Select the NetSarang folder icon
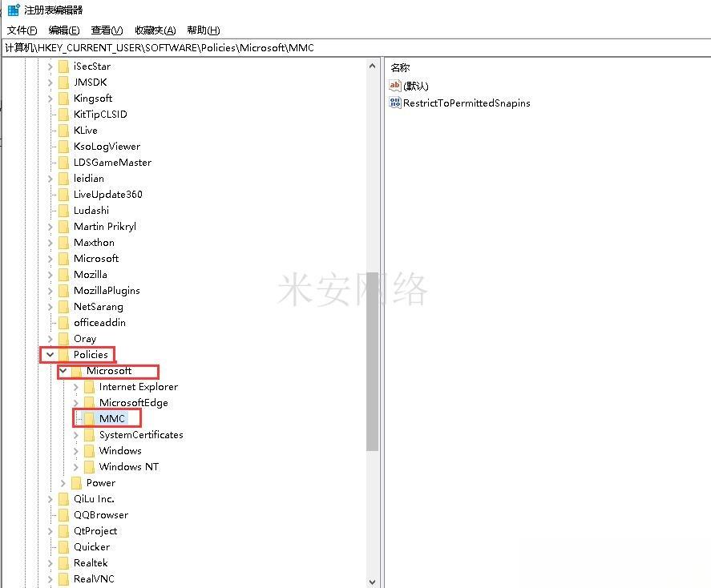 coord(64,307)
